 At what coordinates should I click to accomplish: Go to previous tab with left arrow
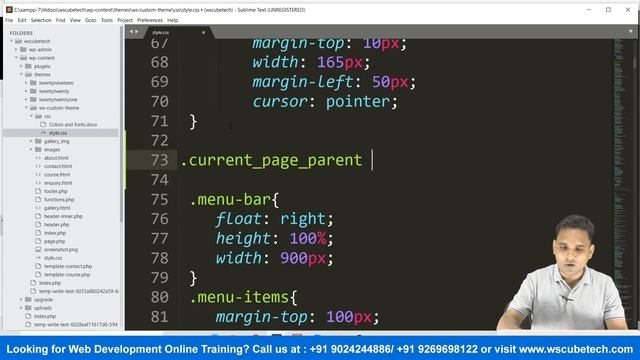pos(131,32)
